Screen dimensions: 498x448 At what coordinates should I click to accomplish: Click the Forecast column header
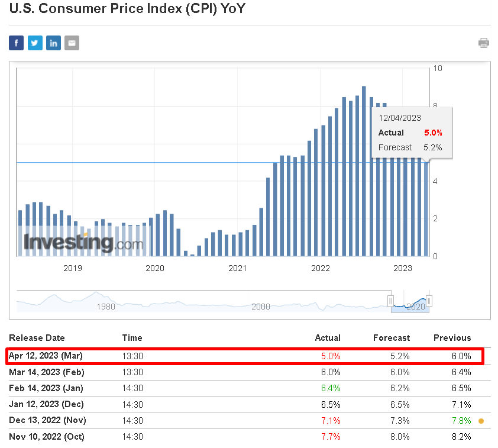point(392,338)
